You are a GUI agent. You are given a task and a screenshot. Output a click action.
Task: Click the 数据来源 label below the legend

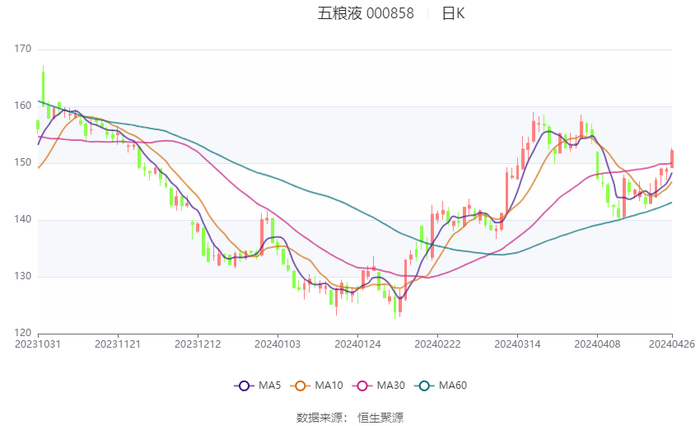pos(320,417)
